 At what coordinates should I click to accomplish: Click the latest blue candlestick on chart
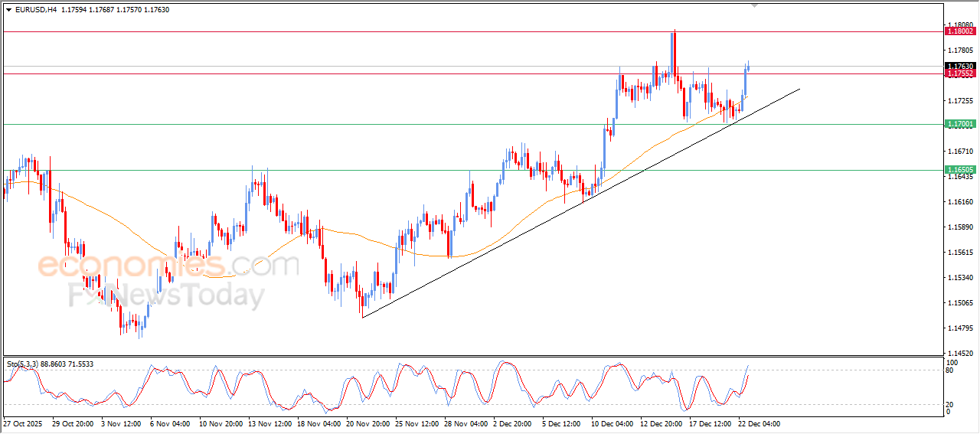[x=748, y=67]
